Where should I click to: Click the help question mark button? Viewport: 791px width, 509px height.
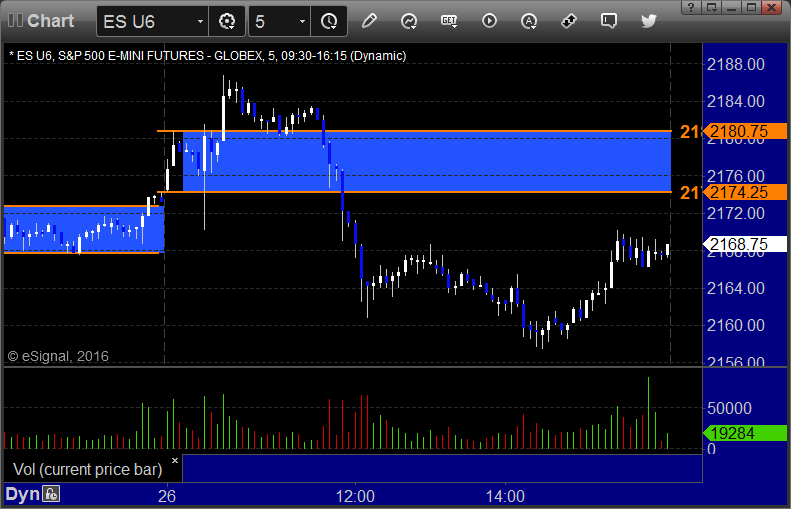(x=691, y=7)
